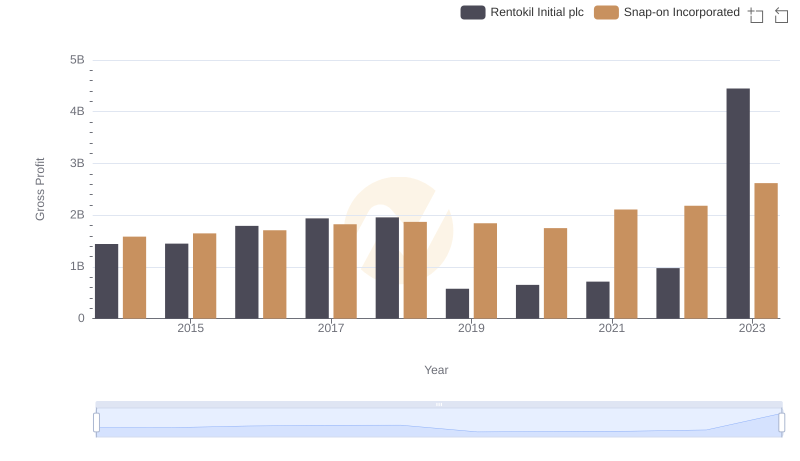800x461 pixels.
Task: Click the 2023 x-axis label
Action: [x=752, y=328]
